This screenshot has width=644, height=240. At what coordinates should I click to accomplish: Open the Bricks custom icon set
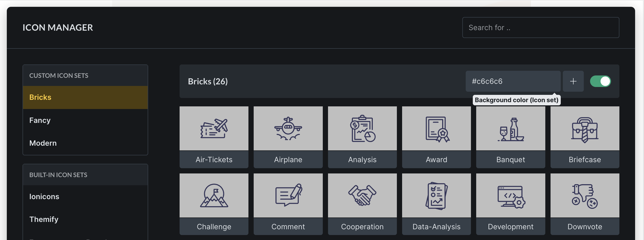pos(85,97)
